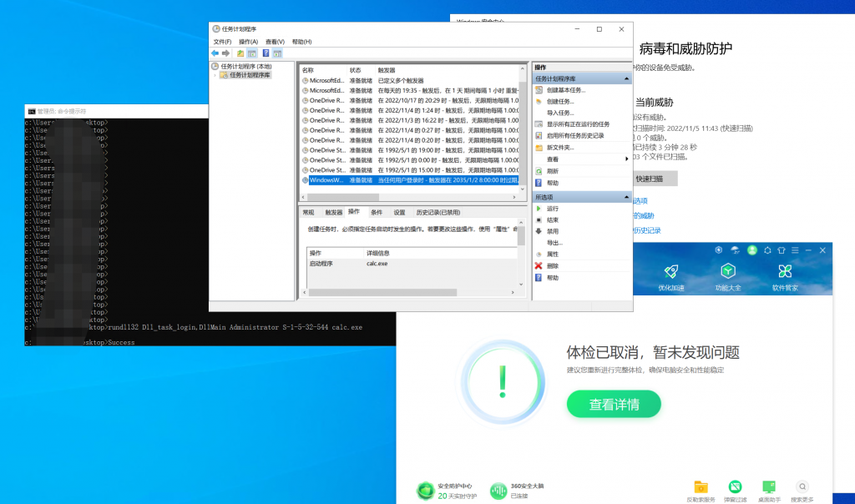The image size is (855, 504).
Task: Open the 帮助(H) menu
Action: tap(301, 42)
